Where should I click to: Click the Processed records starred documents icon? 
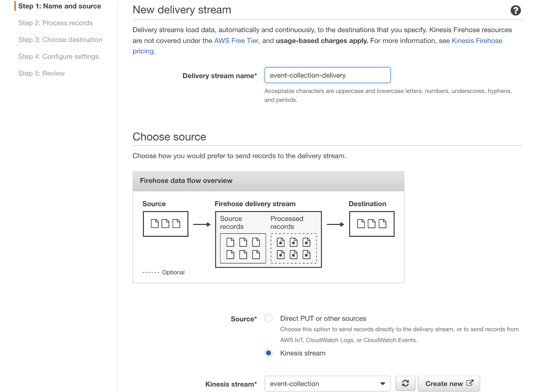coord(293,248)
